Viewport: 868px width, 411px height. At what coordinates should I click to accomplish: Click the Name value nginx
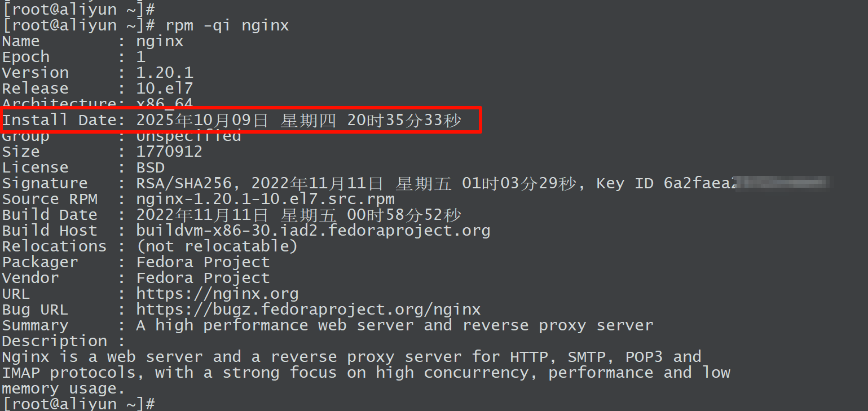point(160,41)
